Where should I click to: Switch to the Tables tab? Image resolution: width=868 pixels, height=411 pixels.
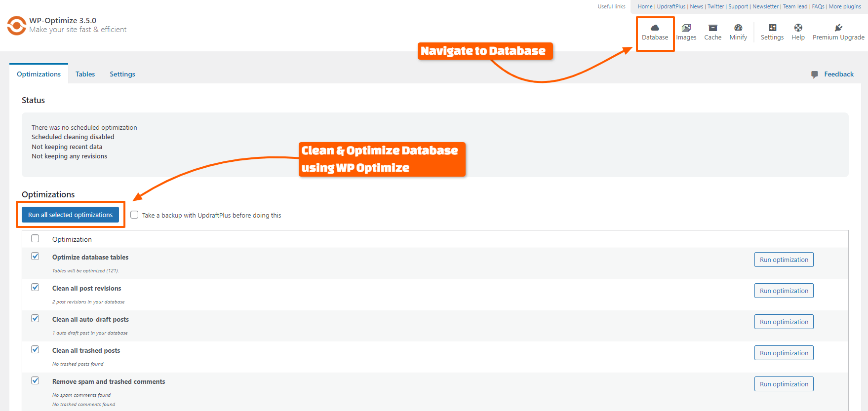(x=85, y=74)
